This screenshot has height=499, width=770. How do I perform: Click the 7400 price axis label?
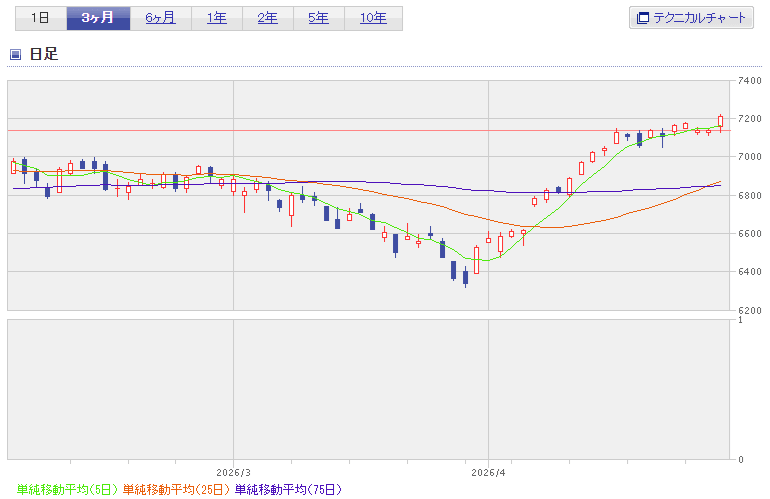tap(750, 81)
